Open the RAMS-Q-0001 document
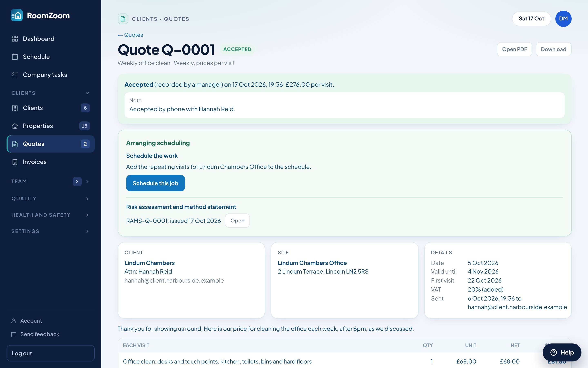Screen dimensions: 588x368 [x=237, y=221]
